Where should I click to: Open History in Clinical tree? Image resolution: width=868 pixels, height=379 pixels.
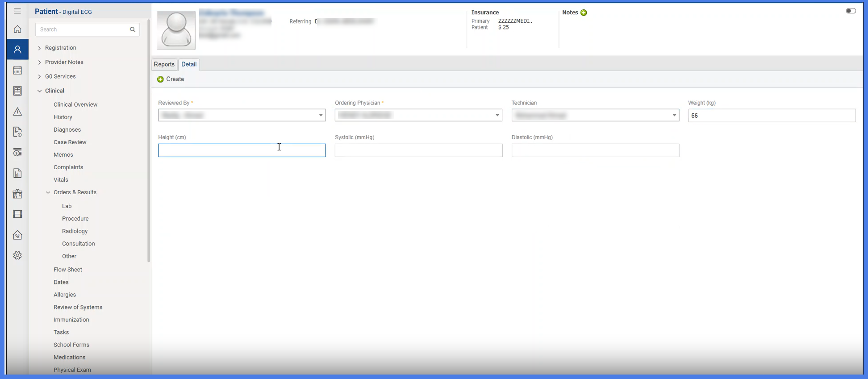point(63,117)
